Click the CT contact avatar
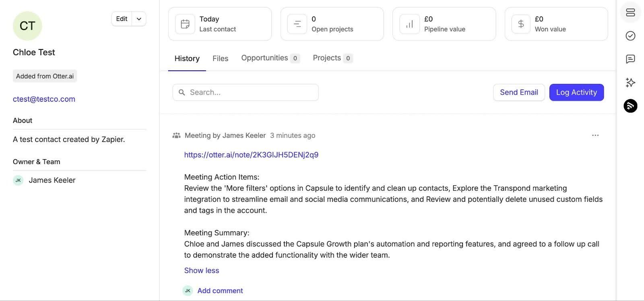The width and height of the screenshot is (644, 301). (x=27, y=26)
